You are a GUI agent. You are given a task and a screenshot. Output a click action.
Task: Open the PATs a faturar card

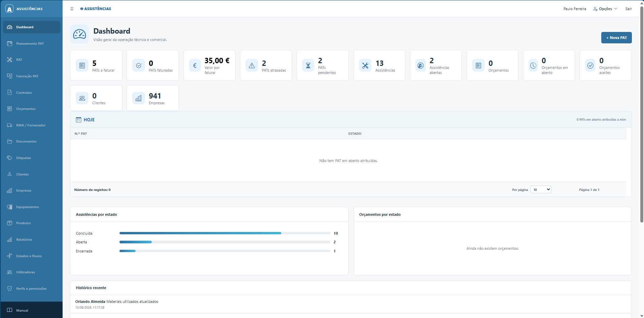point(96,65)
